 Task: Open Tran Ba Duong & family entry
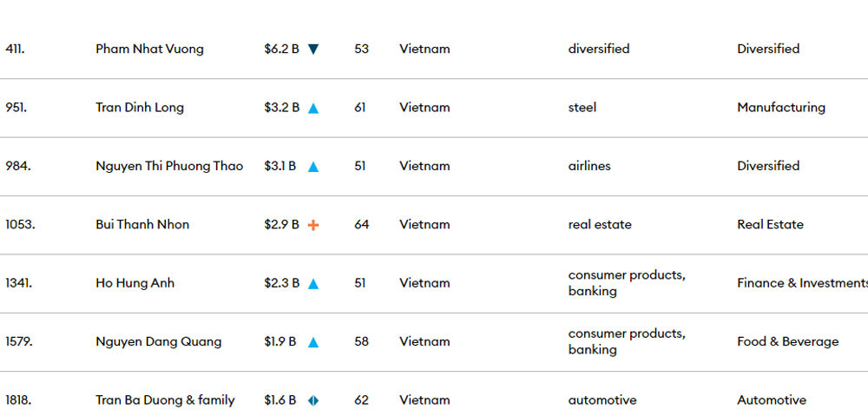[x=165, y=399]
